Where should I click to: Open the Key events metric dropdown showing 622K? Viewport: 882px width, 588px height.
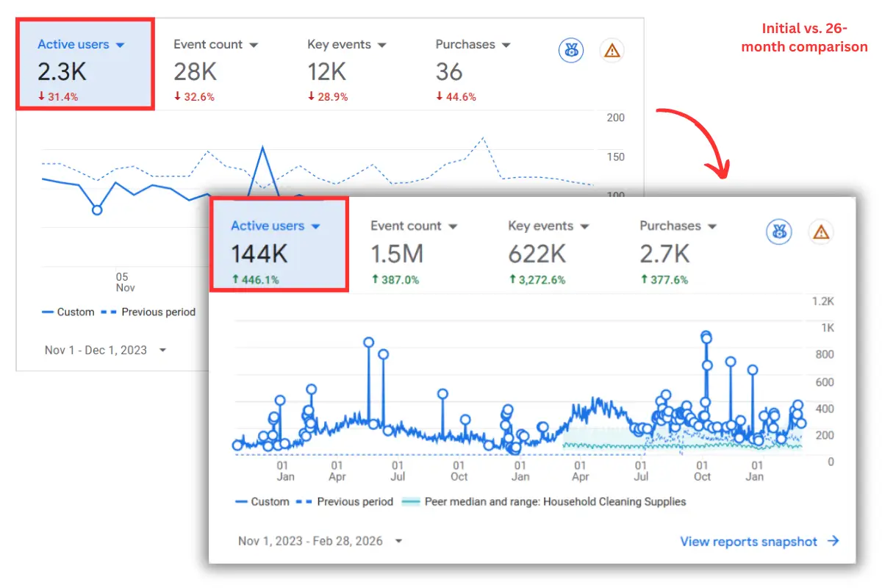tap(585, 226)
